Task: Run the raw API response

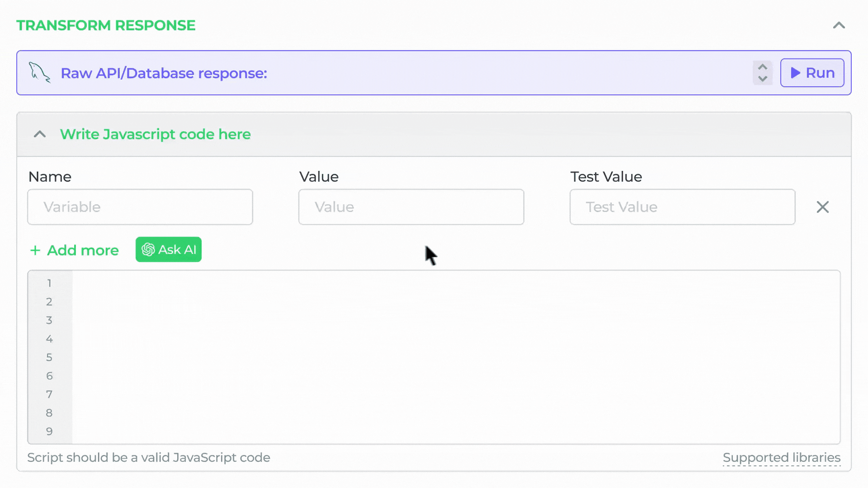Action: pos(812,73)
